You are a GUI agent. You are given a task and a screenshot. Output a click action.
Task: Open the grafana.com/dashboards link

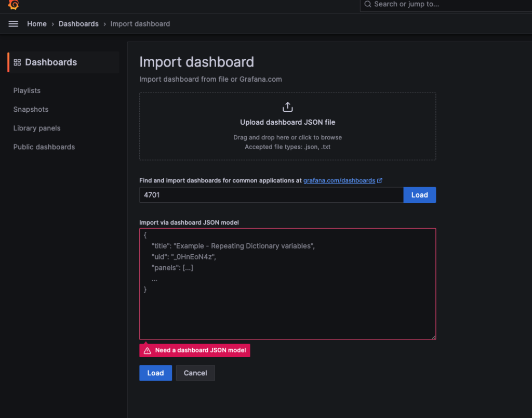pos(339,180)
